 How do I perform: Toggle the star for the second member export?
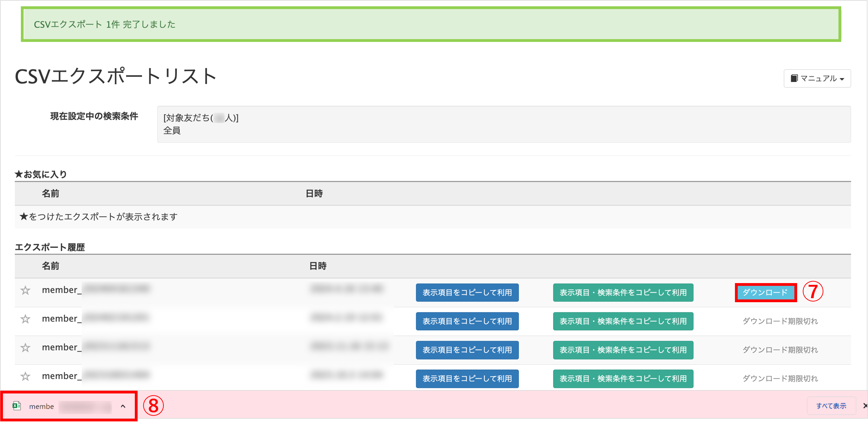click(x=25, y=319)
